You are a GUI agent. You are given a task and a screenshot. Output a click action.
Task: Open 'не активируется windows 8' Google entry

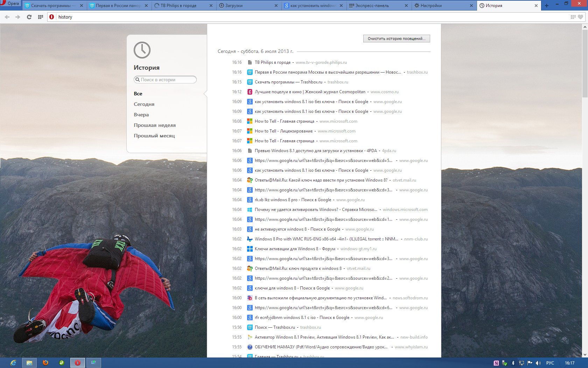click(297, 229)
